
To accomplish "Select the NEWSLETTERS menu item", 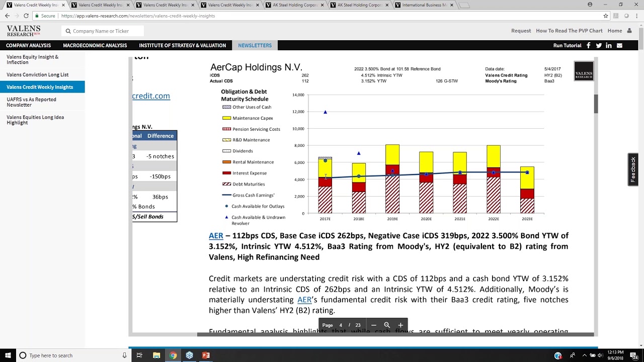I will (255, 45).
